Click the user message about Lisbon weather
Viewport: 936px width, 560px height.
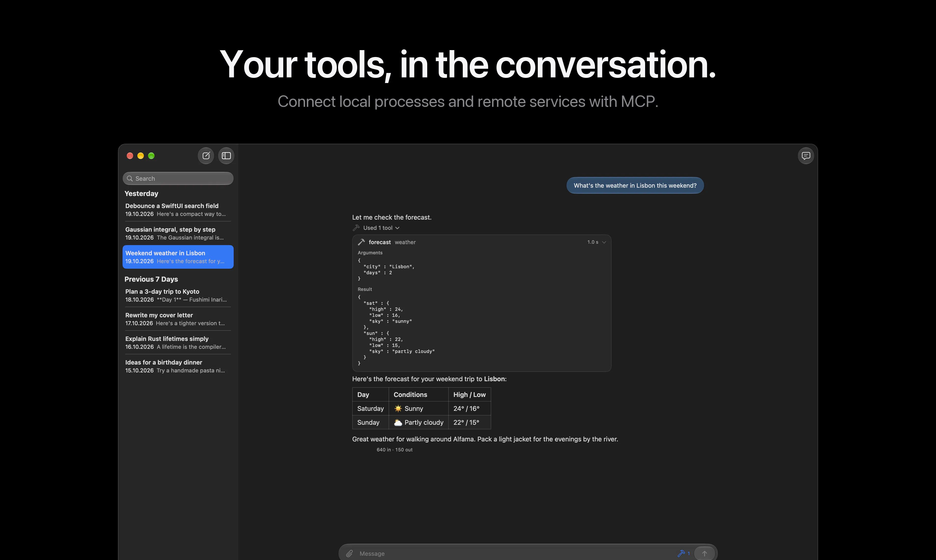635,186
